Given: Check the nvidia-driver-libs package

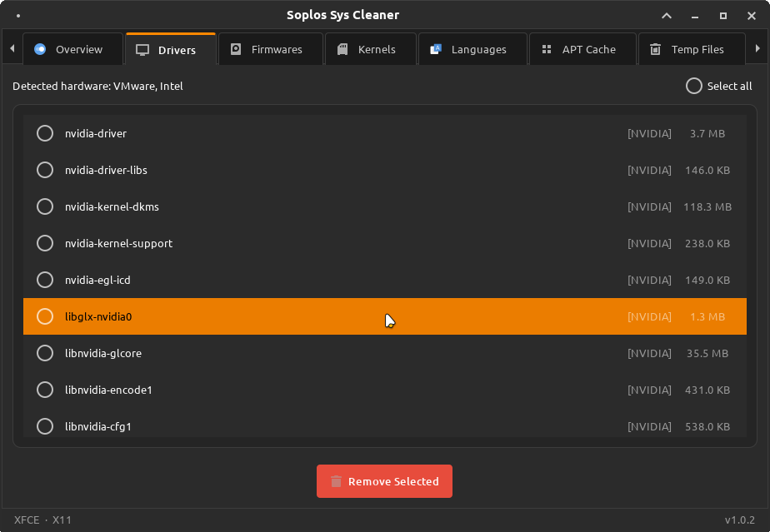Looking at the screenshot, I should [x=45, y=170].
